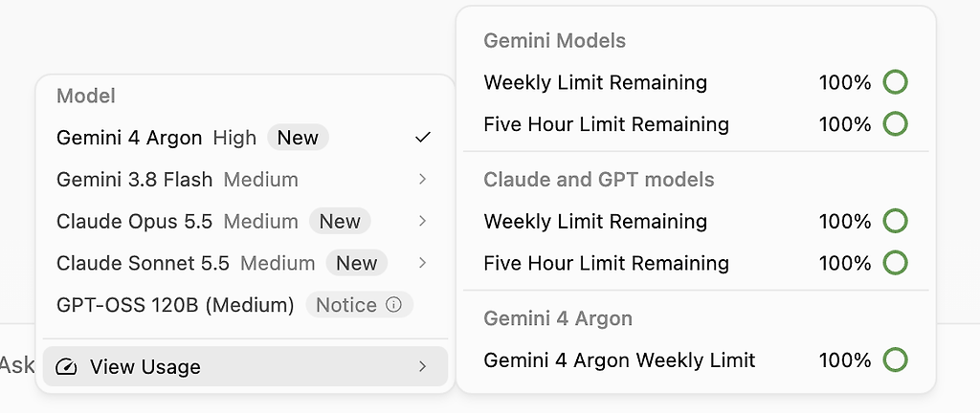The height and width of the screenshot is (413, 980).
Task: Click the Gemini Models weekly limit ring indicator
Action: click(895, 82)
